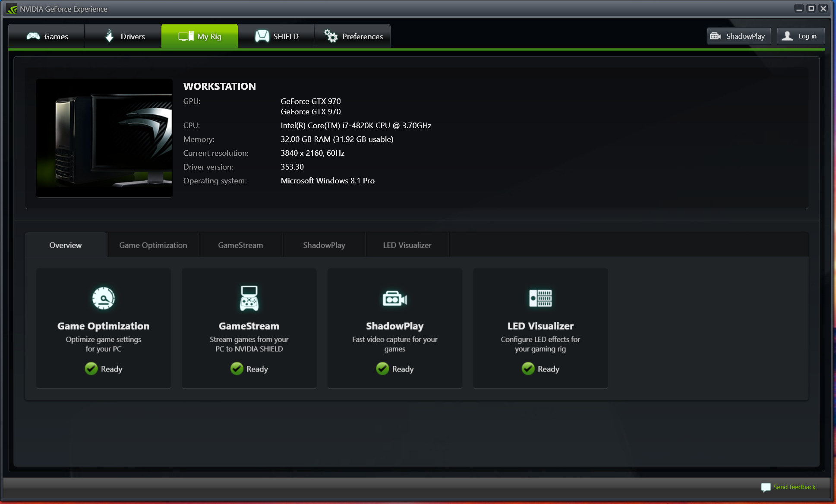Click the Send feedback link
This screenshot has width=836, height=504.
[x=794, y=487]
